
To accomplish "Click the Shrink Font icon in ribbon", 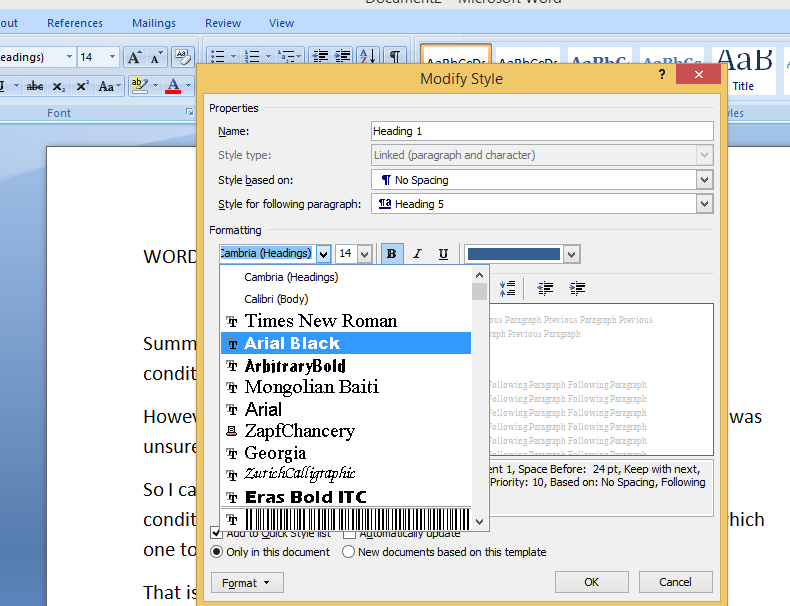I will point(156,57).
